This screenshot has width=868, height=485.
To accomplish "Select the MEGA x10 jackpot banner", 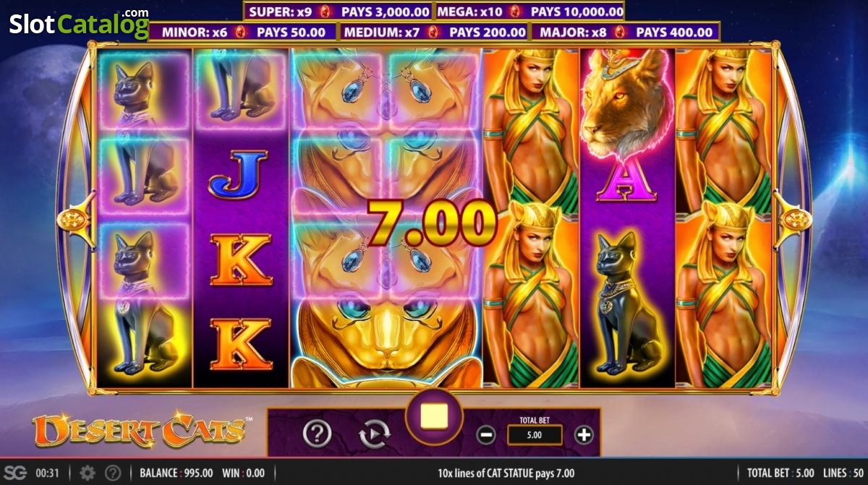I will point(530,12).
